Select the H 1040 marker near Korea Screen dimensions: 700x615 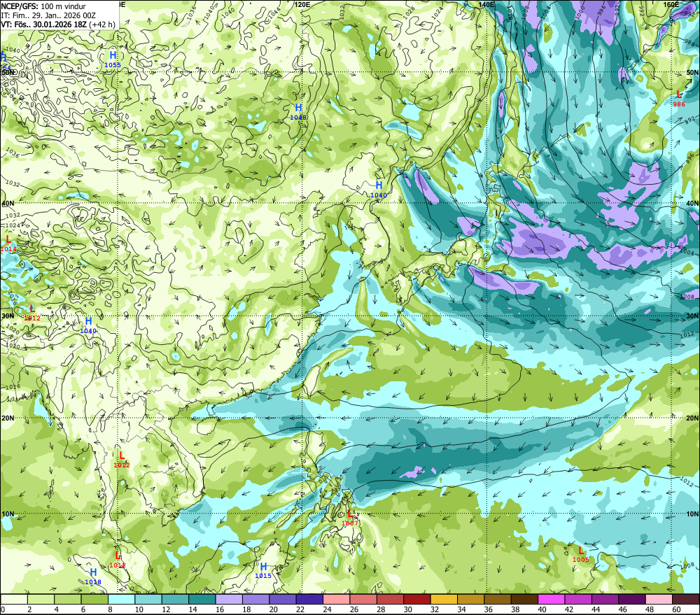pos(379,189)
